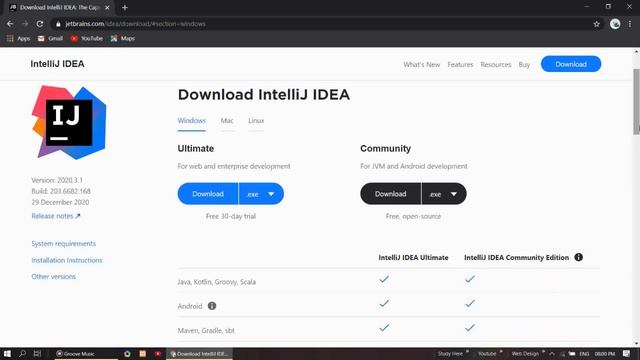The width and height of the screenshot is (640, 360).
Task: Open a new browser tab
Action: (x=125, y=7)
